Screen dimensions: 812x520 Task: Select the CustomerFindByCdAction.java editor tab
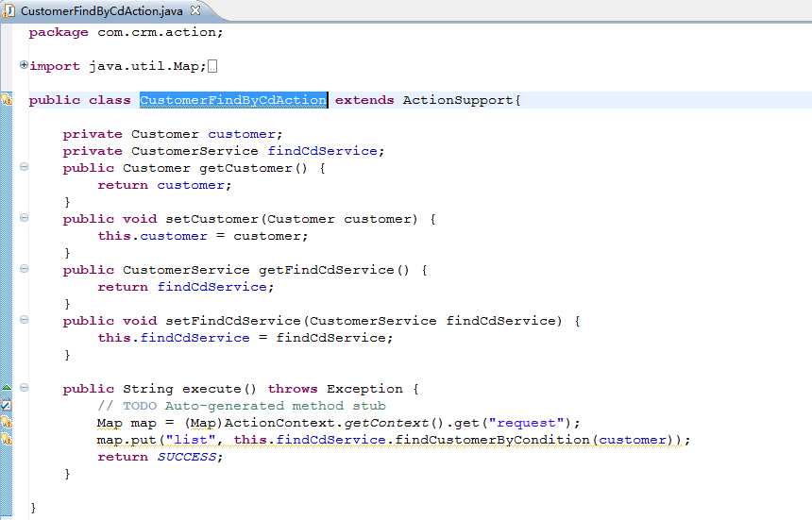coord(102,10)
